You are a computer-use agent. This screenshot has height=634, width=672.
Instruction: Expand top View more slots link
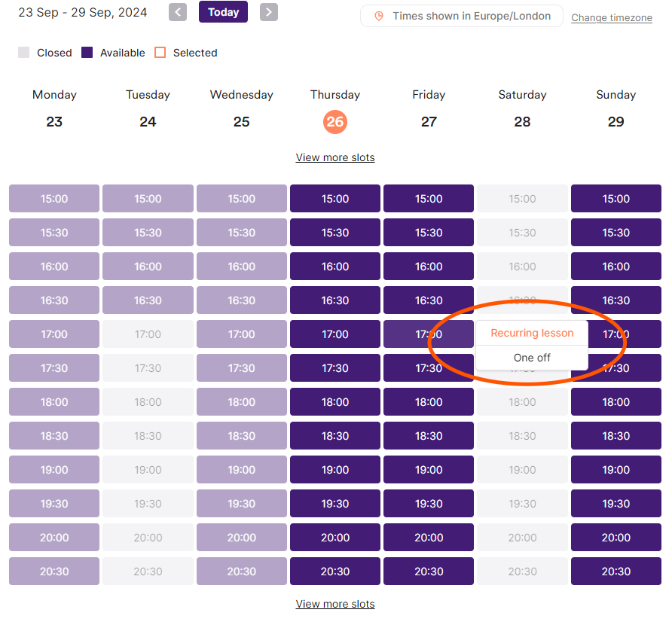335,157
